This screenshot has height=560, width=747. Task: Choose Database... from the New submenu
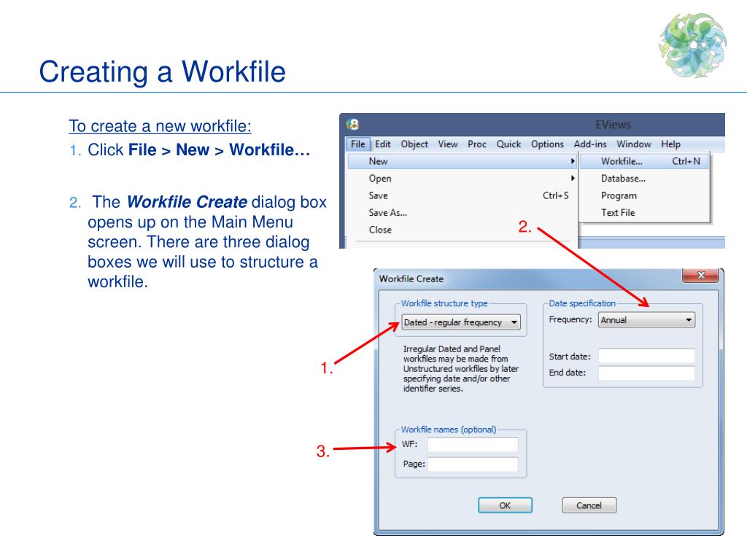(x=645, y=179)
